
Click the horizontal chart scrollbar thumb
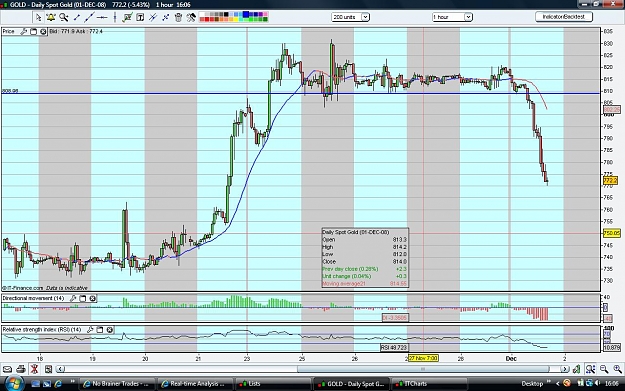point(422,369)
